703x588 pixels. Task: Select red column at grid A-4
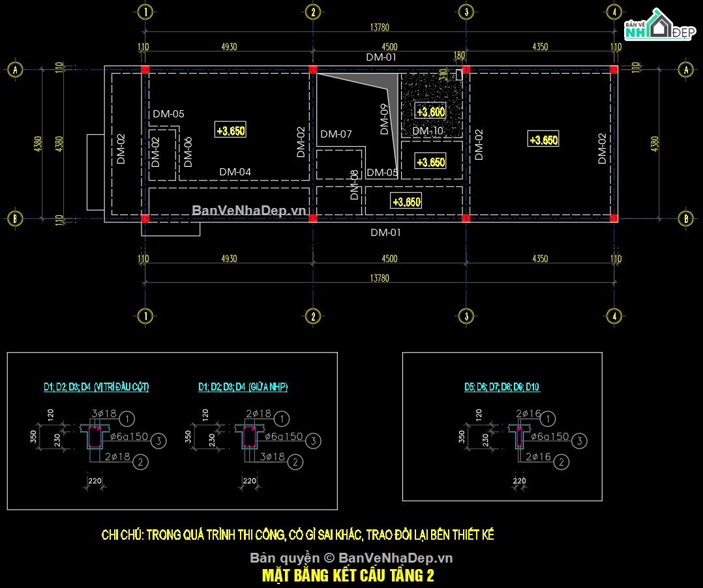click(614, 70)
